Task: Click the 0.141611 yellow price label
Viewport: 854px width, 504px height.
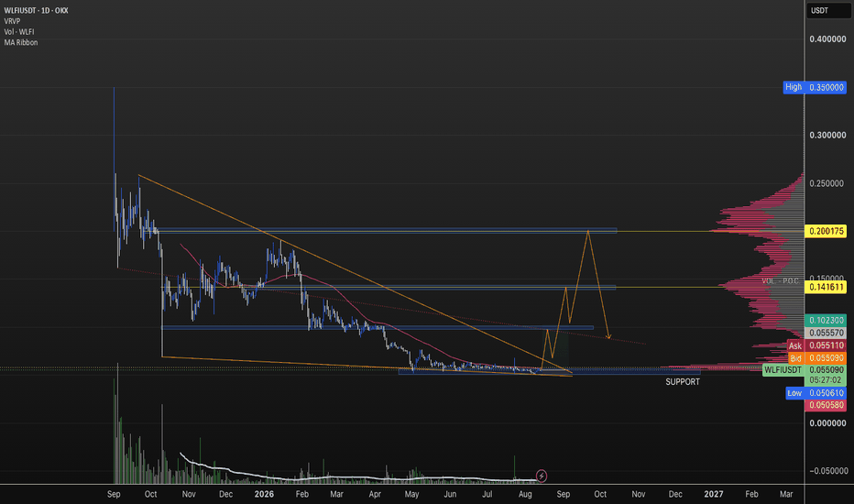Action: 826,287
